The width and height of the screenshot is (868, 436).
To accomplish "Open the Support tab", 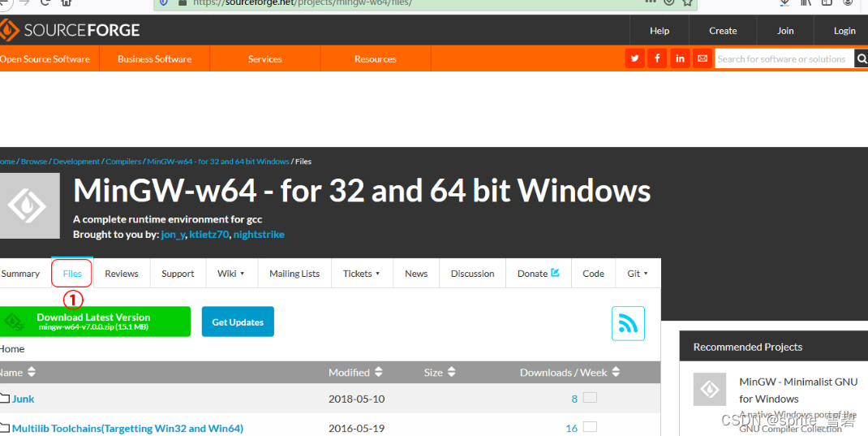I will click(x=178, y=273).
